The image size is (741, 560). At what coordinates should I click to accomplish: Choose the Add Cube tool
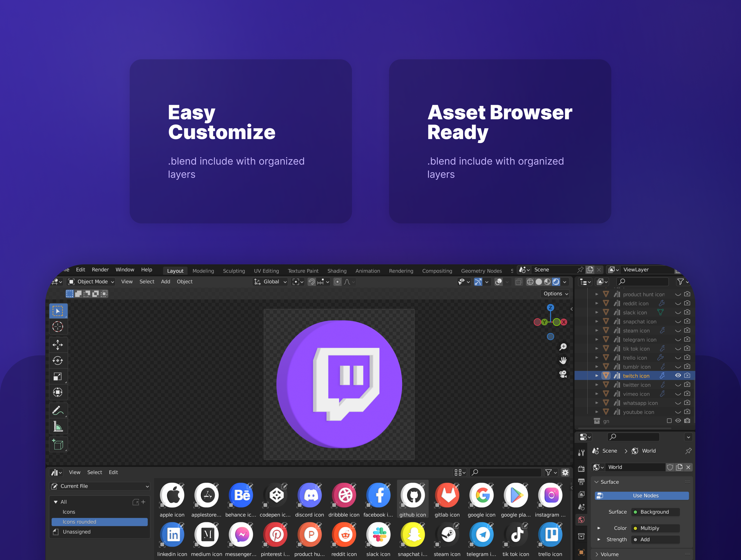click(x=58, y=444)
